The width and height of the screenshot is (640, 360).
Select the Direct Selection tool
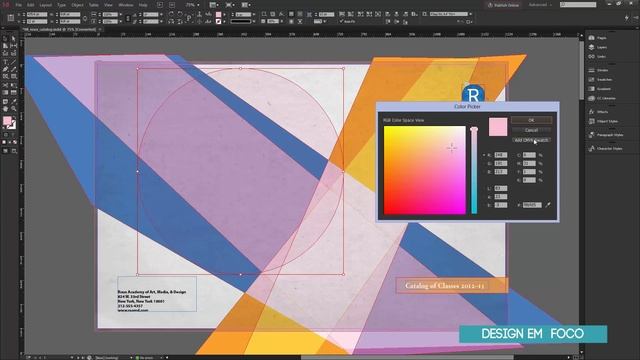(x=13, y=39)
